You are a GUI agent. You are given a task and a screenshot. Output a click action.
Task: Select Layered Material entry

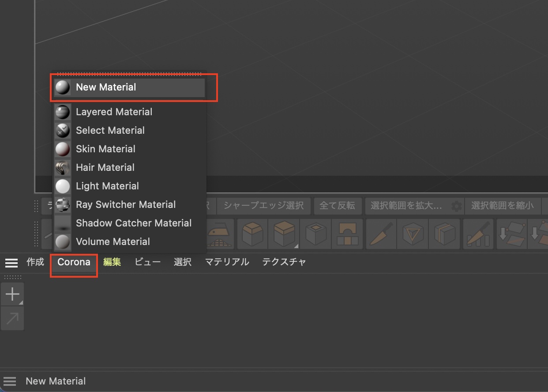click(114, 112)
